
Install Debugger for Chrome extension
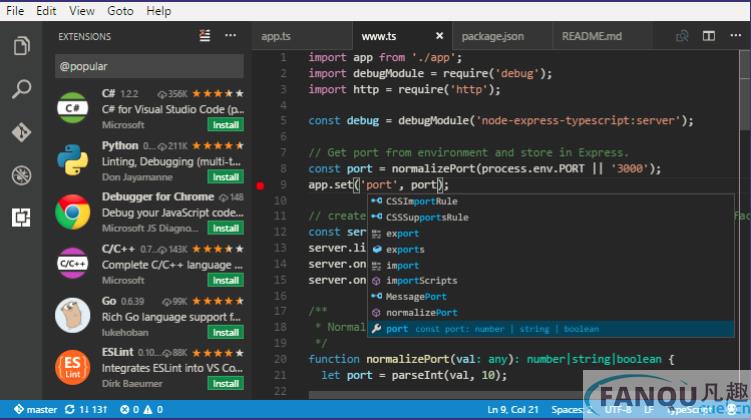point(226,228)
